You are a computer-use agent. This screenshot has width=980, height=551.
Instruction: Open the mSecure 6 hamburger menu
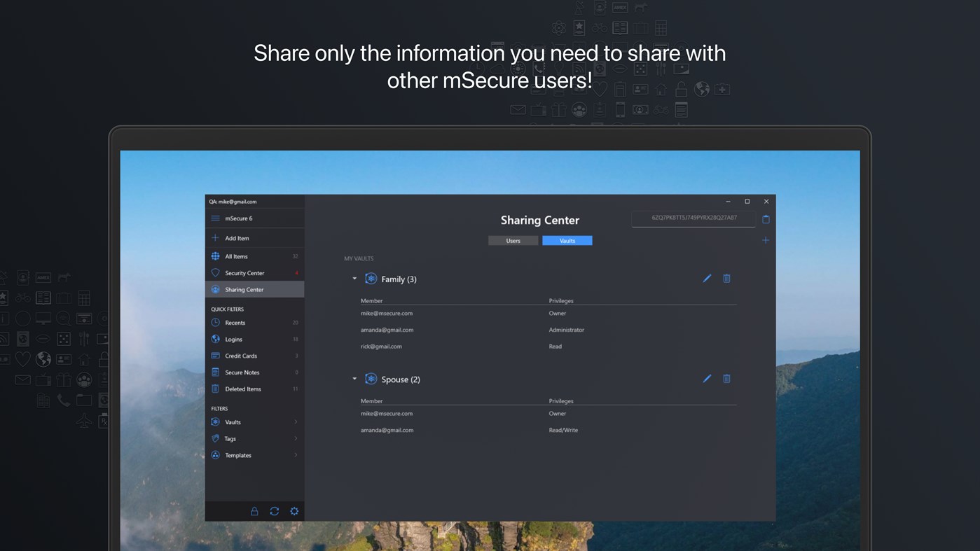(x=215, y=218)
